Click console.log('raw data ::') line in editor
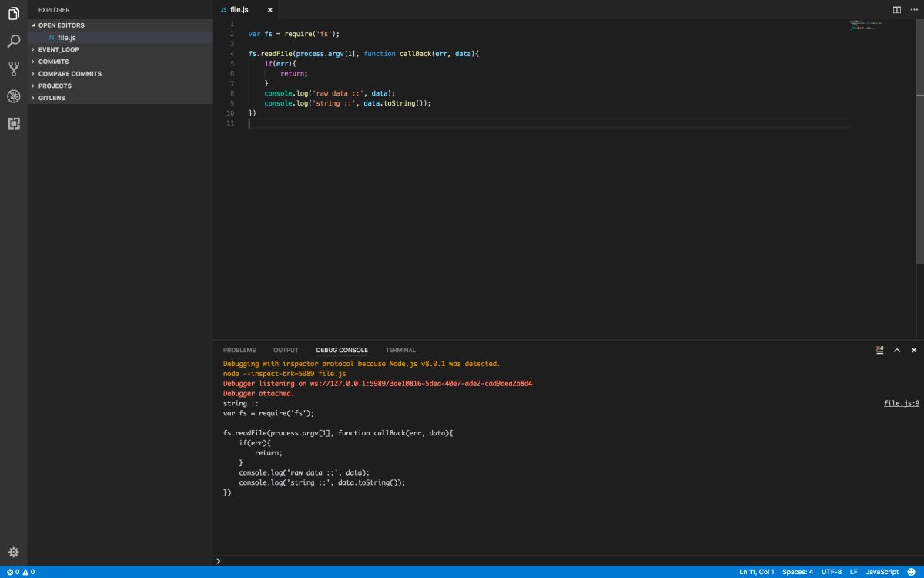Viewport: 924px width, 578px height. coord(330,93)
